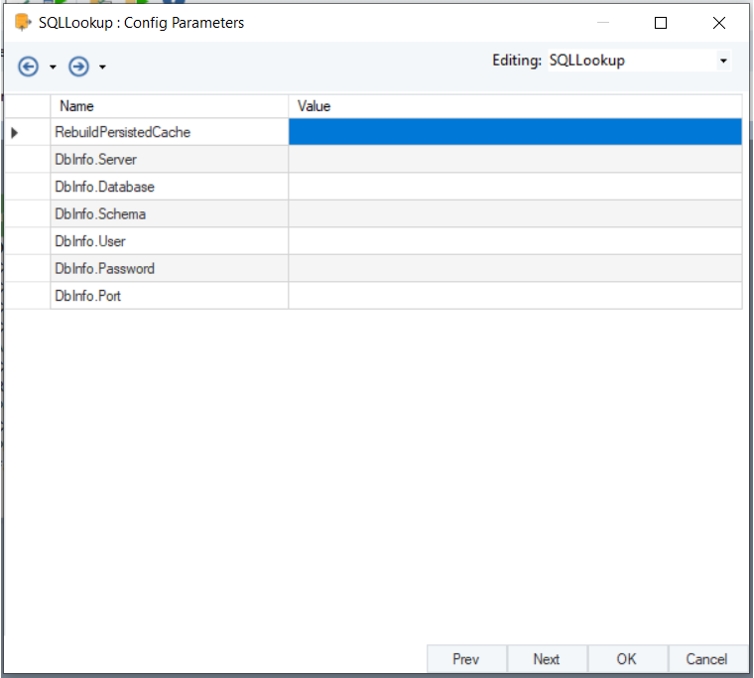Click the DbInfo.Port value cell
This screenshot has height=678, width=754.
click(x=515, y=296)
